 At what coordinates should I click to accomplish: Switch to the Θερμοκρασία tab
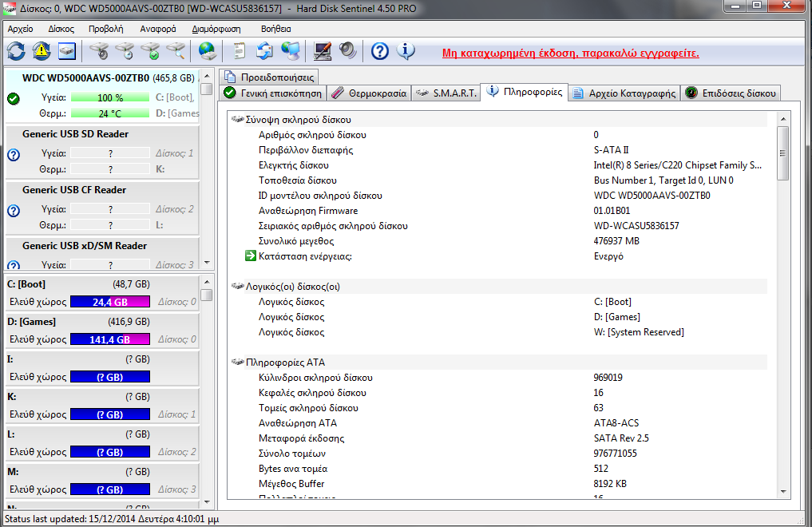tap(369, 93)
